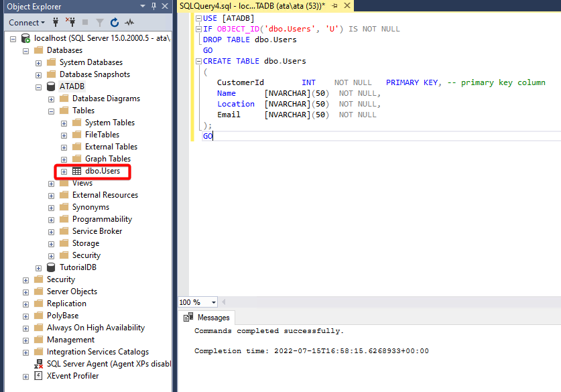Image resolution: width=561 pixels, height=392 pixels.
Task: Expand the Server Objects folder
Action: pyautogui.click(x=25, y=293)
